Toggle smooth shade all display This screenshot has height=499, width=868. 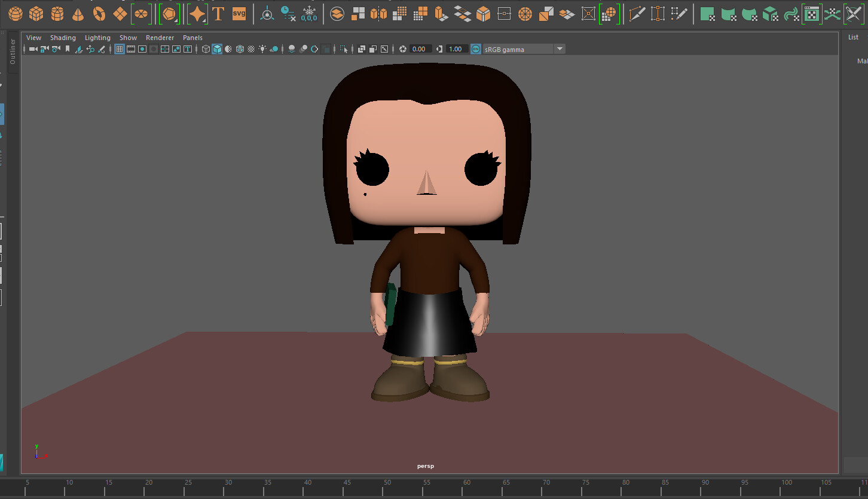pos(218,49)
